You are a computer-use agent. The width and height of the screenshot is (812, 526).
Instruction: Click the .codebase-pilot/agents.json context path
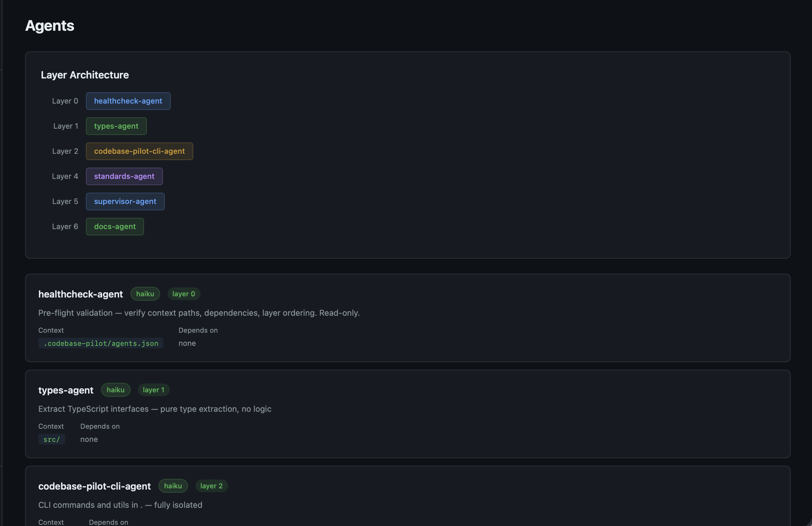101,343
